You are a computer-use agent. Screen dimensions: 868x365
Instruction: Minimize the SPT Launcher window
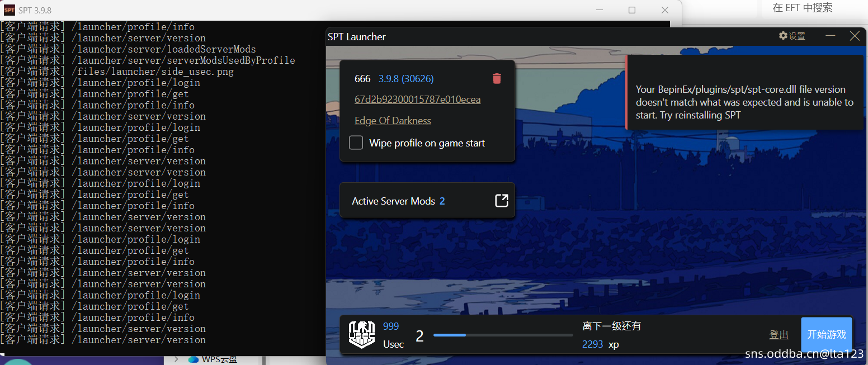[831, 36]
